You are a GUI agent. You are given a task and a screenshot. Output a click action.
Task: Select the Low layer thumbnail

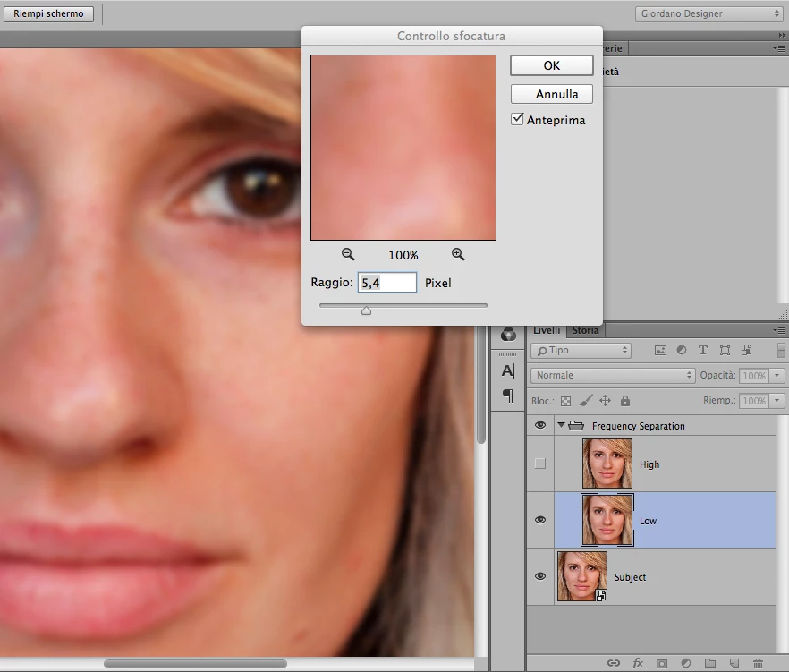[x=607, y=520]
